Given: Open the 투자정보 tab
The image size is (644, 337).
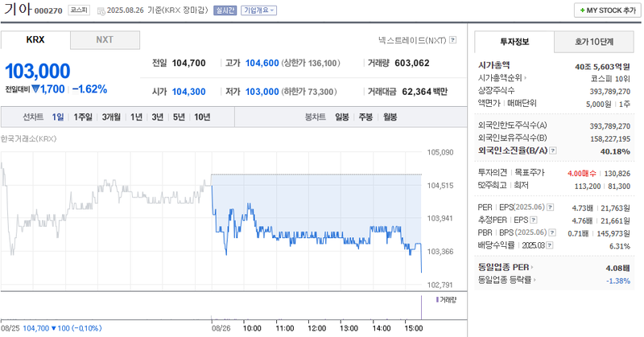Looking at the screenshot, I should point(514,42).
